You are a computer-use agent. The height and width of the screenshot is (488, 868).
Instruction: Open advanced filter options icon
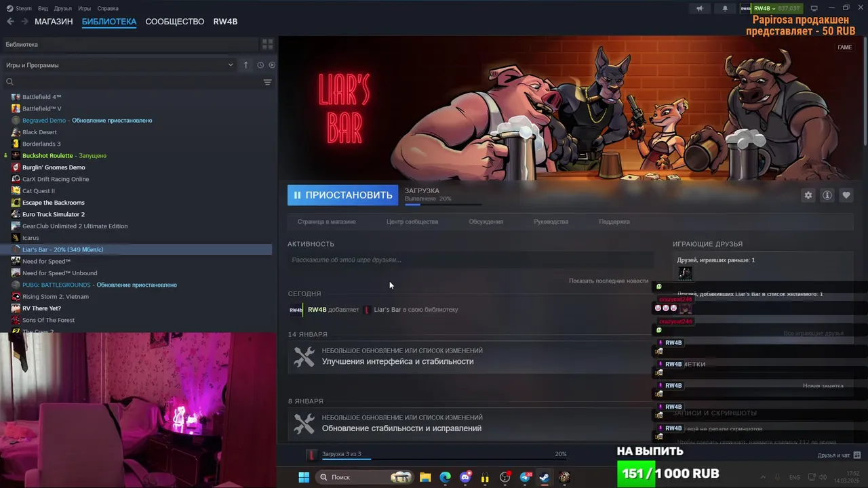tap(268, 82)
